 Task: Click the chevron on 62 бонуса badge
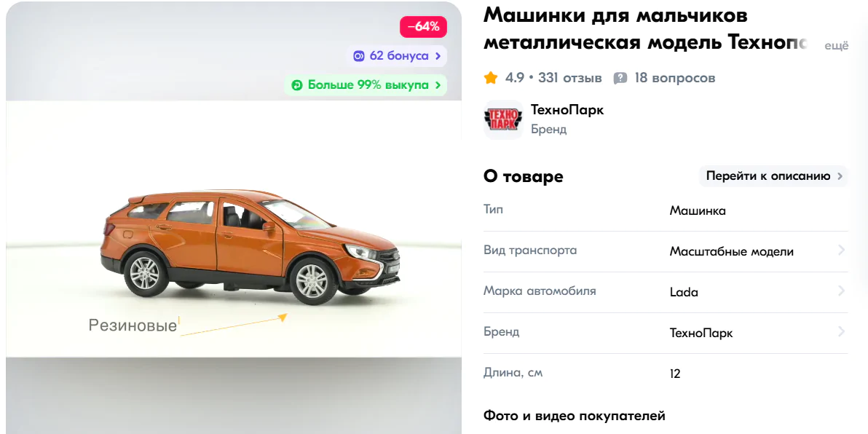click(x=438, y=56)
